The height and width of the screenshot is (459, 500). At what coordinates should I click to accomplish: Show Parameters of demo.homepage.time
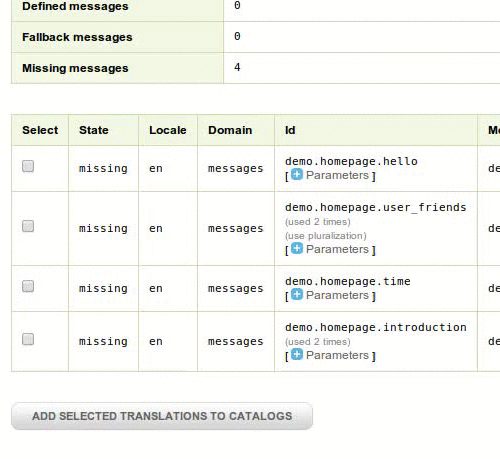pos(337,295)
